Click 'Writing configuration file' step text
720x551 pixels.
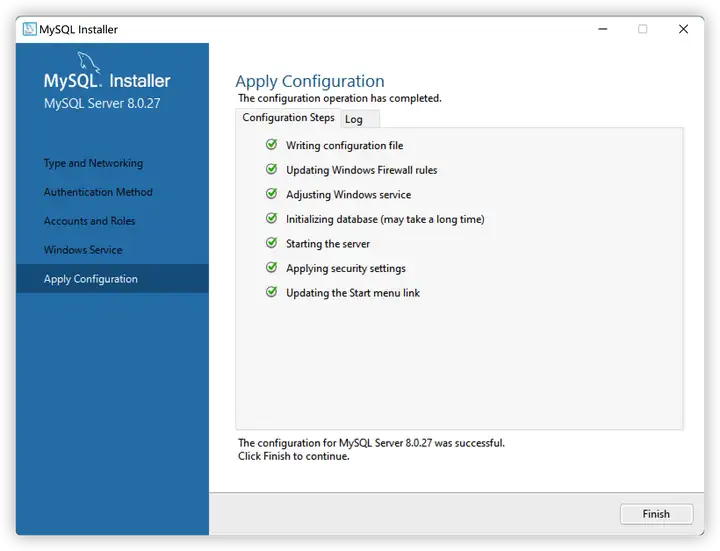(344, 146)
